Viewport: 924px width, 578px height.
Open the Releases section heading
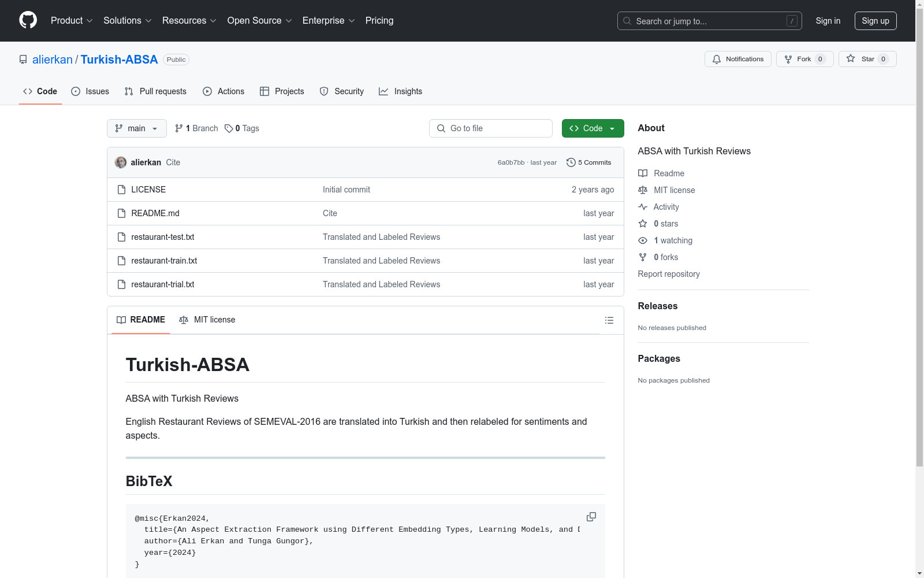pos(658,306)
